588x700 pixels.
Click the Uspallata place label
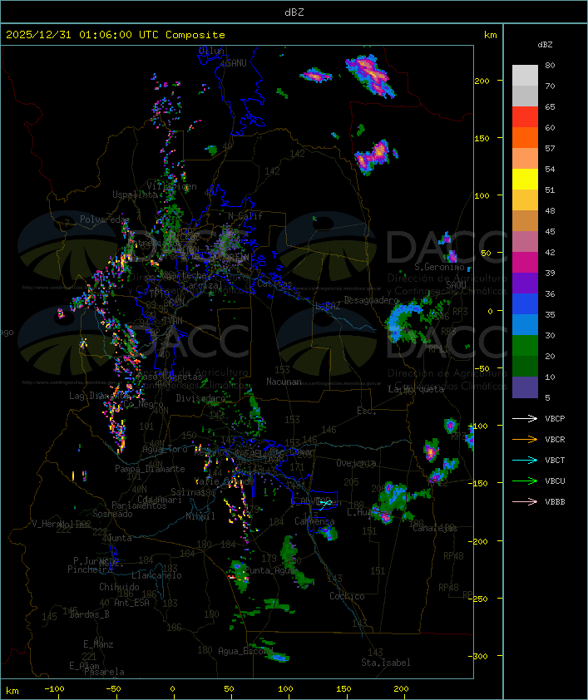(135, 195)
